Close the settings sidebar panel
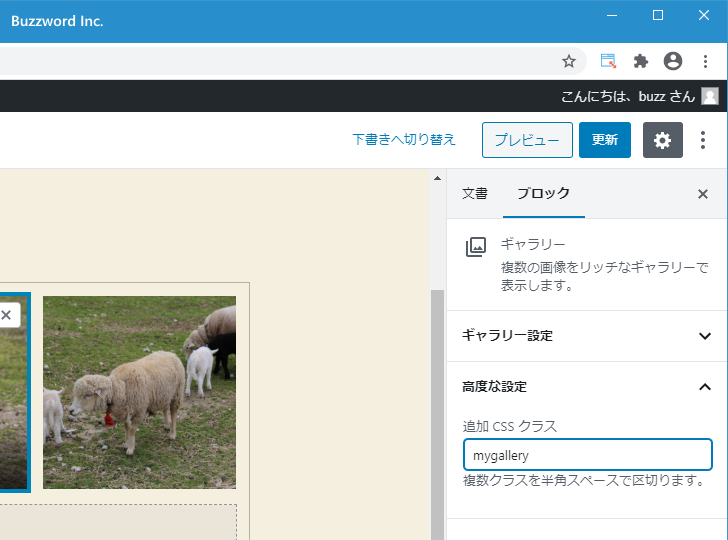 703,194
